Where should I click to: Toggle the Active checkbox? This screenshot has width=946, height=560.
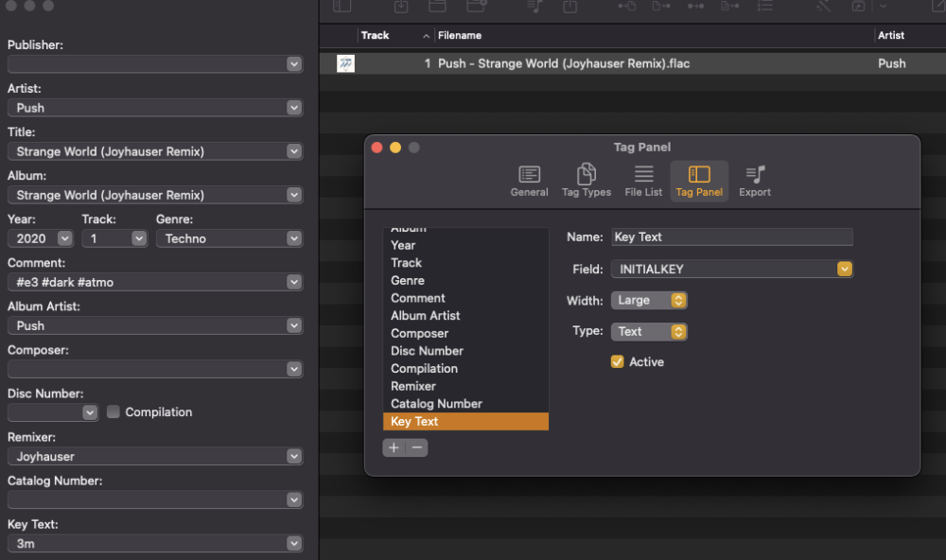(x=617, y=361)
